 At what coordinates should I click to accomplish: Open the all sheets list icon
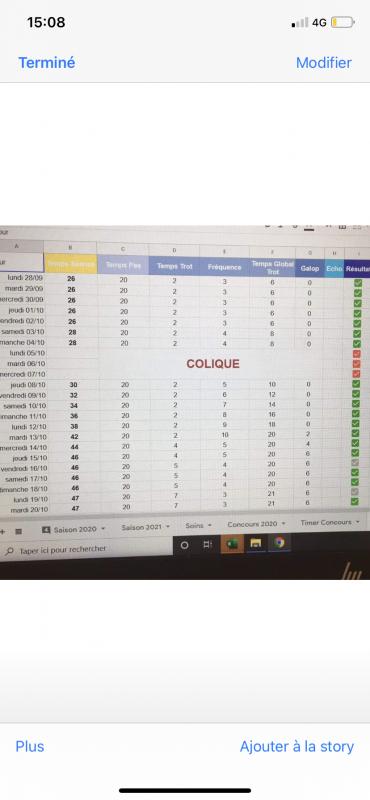pos(18,531)
